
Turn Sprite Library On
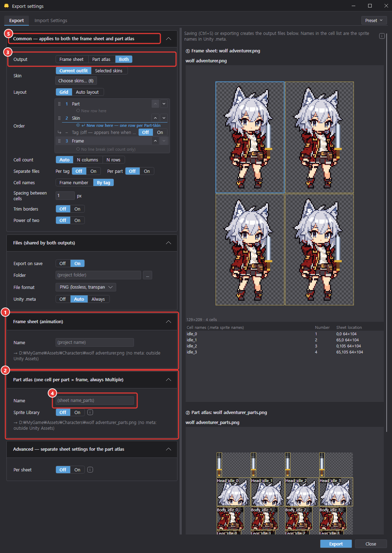click(x=77, y=412)
